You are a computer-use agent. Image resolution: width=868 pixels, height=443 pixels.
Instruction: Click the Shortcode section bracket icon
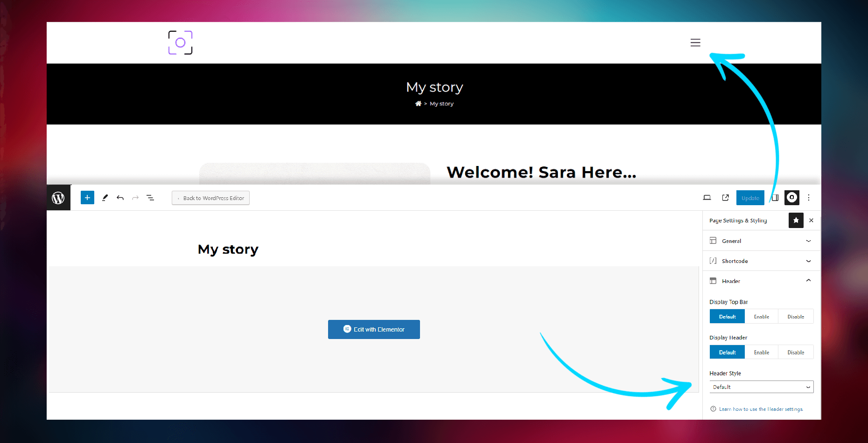pyautogui.click(x=713, y=261)
